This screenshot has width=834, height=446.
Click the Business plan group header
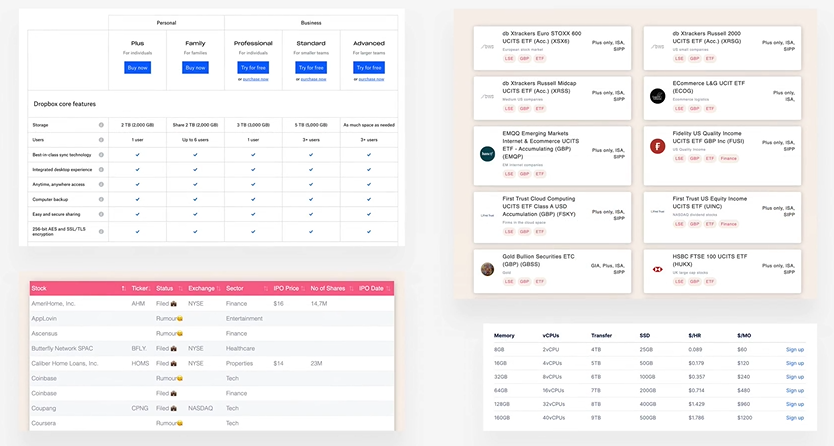pos(311,23)
